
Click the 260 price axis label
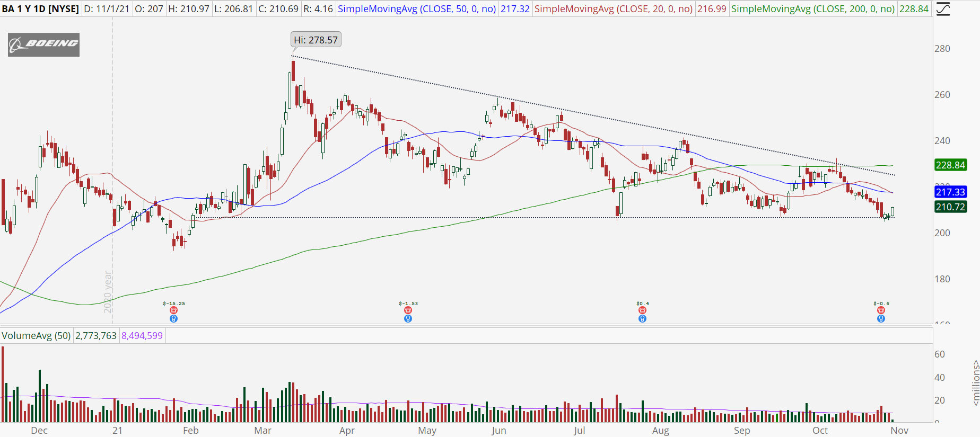pyautogui.click(x=942, y=95)
